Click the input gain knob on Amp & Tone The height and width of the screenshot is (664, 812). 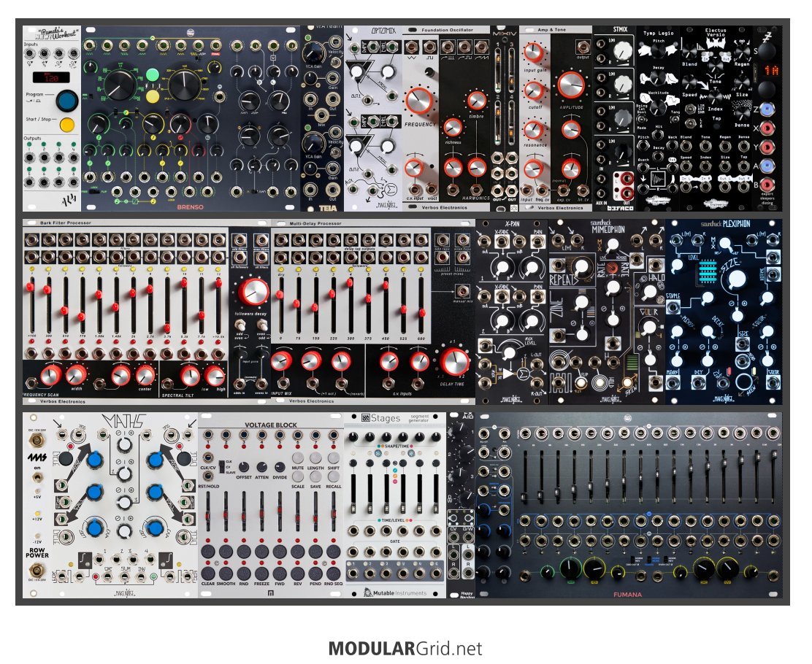[533, 53]
